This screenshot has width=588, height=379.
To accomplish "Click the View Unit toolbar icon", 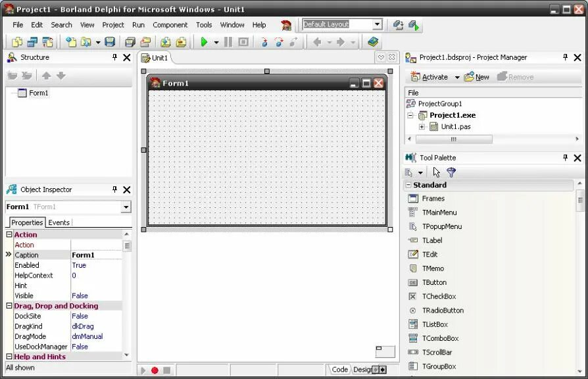I will click(17, 42).
